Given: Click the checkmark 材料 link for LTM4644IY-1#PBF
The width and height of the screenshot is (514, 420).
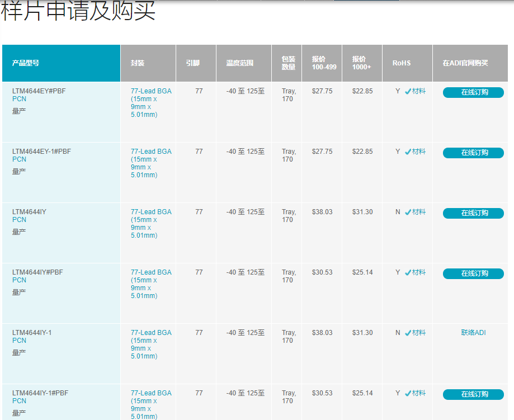Looking at the screenshot, I should coord(415,393).
